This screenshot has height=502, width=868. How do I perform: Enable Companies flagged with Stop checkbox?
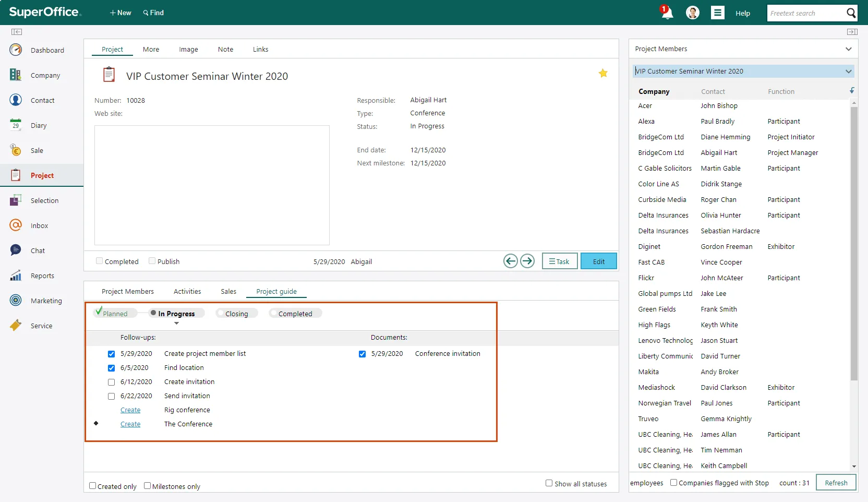tap(673, 483)
